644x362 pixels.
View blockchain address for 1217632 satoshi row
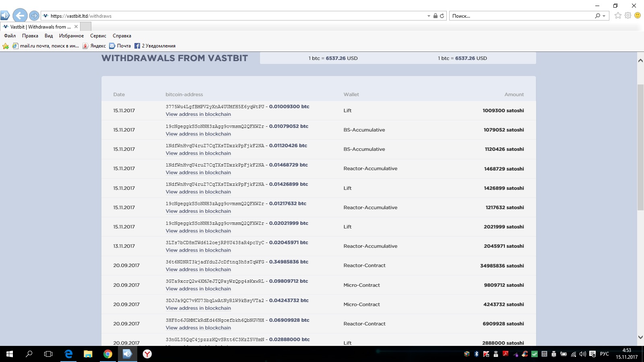click(198, 211)
